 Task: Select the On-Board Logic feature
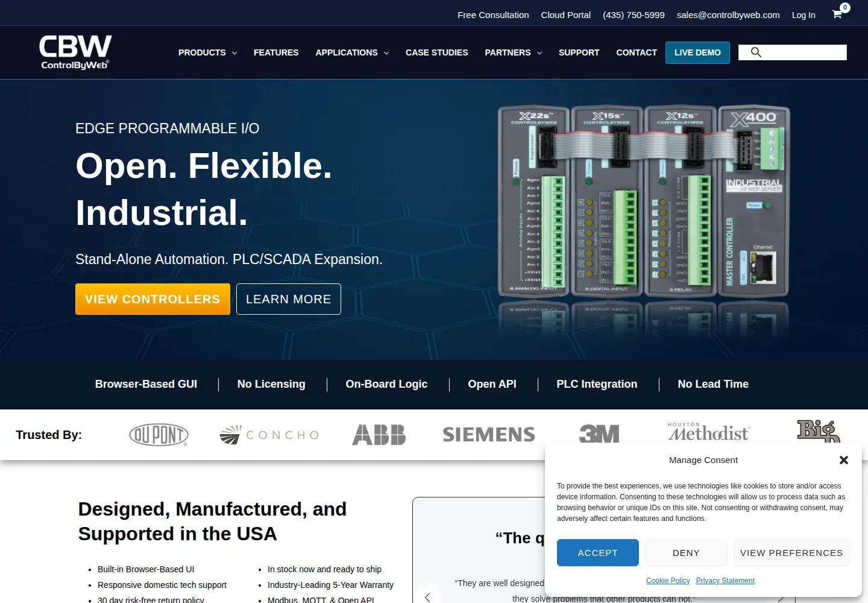[386, 384]
